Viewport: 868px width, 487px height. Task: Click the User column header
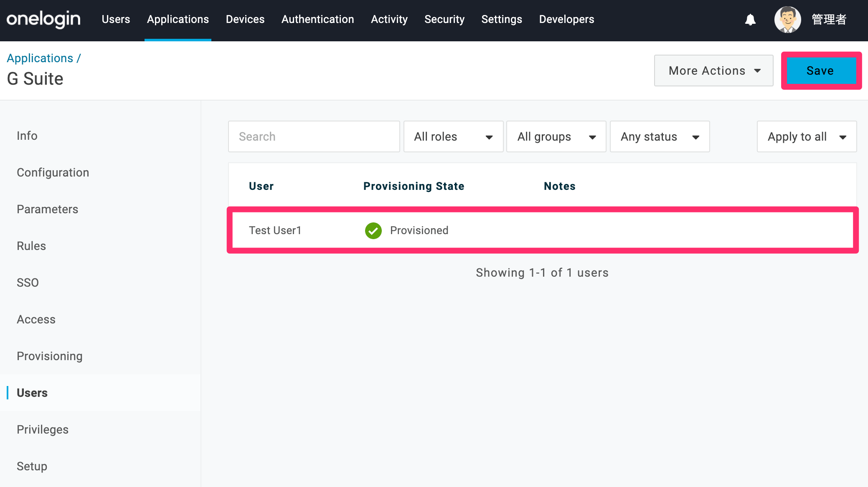point(261,186)
